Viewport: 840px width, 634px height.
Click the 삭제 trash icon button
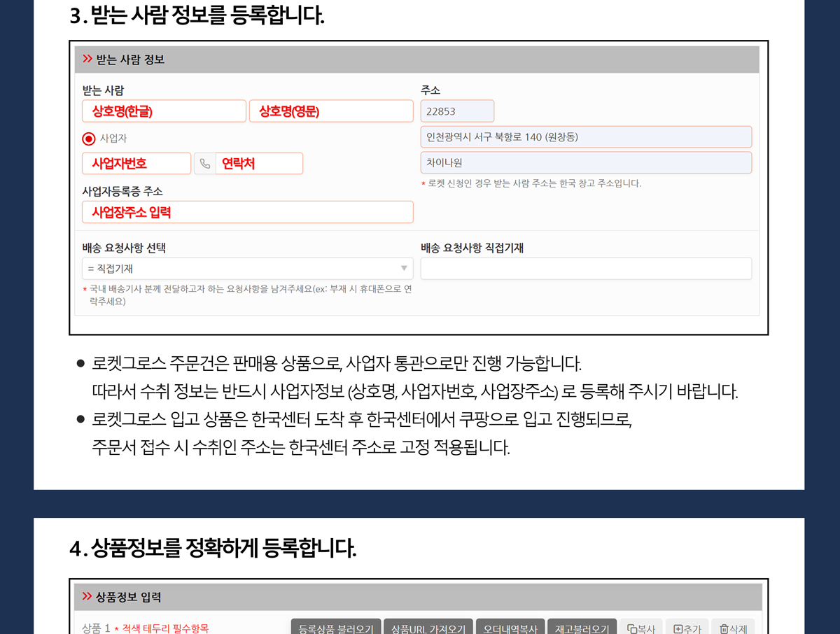733,628
